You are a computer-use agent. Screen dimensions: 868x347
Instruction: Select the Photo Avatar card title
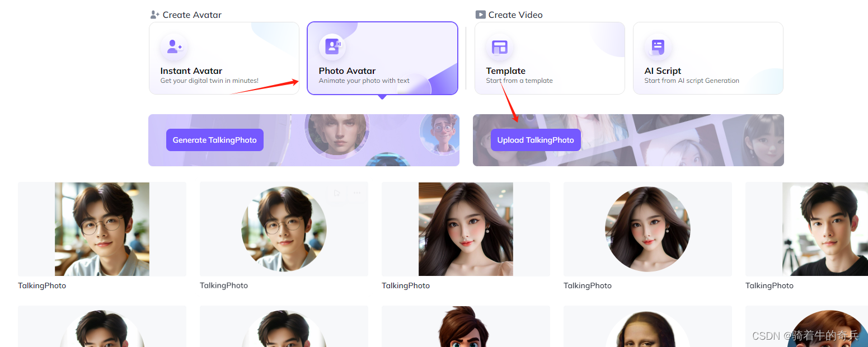pyautogui.click(x=347, y=71)
